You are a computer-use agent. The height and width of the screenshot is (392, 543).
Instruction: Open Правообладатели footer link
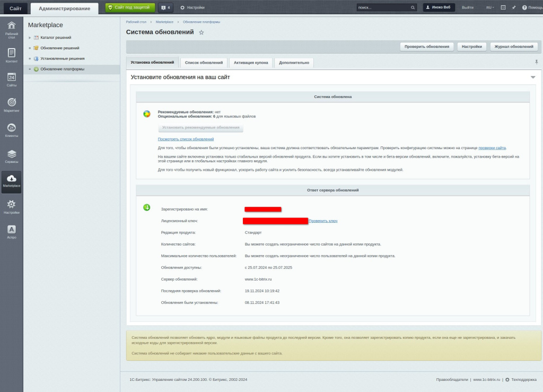[452, 379]
